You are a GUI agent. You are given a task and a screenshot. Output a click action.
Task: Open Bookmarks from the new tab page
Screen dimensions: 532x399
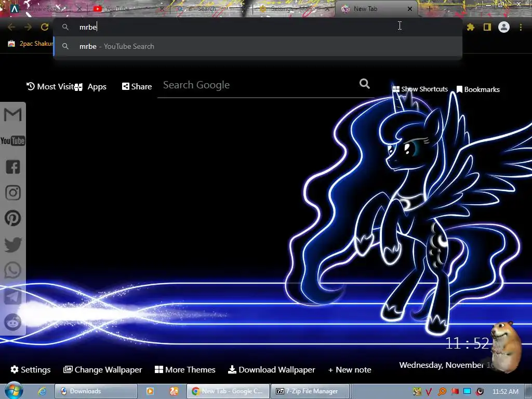coord(478,89)
